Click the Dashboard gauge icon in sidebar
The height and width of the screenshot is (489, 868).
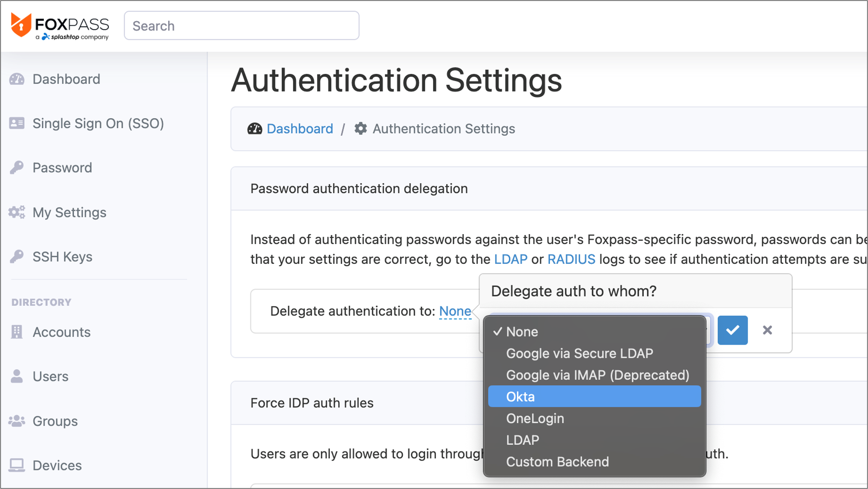point(17,79)
